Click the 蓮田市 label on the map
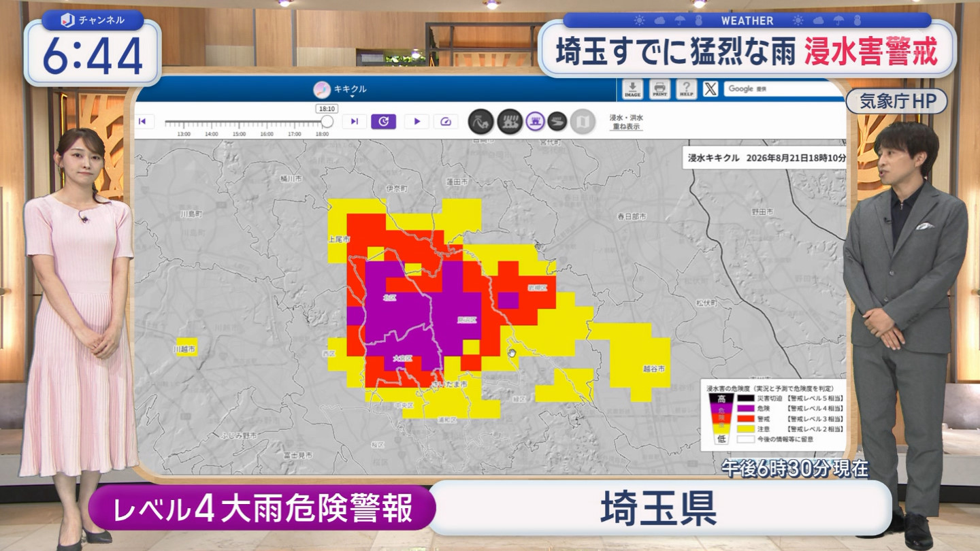The image size is (980, 551). (x=457, y=182)
